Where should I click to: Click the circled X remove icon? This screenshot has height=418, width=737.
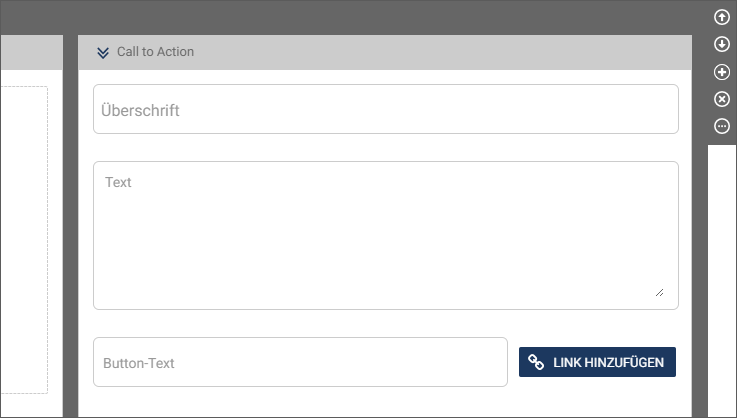click(721, 99)
